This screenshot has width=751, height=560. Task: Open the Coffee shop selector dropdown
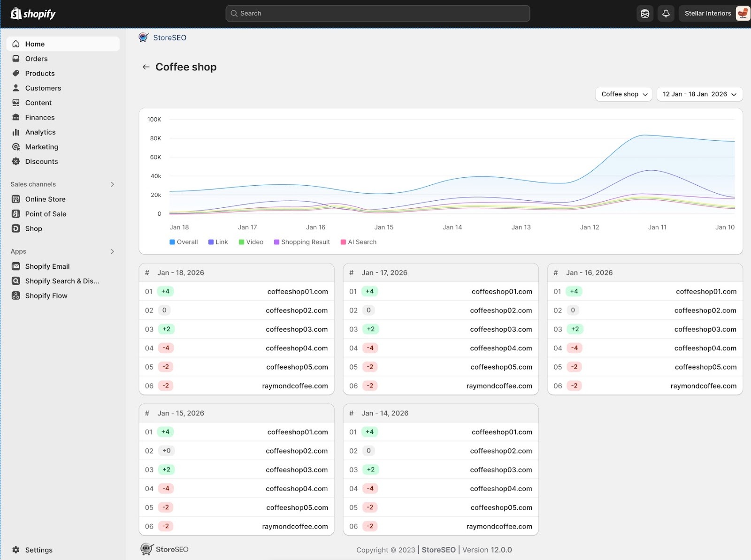click(x=623, y=94)
